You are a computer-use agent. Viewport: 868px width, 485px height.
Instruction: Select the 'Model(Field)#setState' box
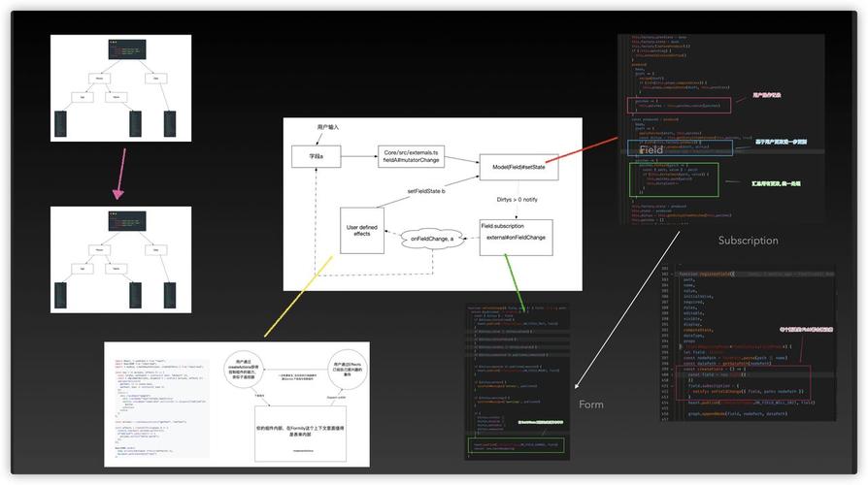tap(518, 167)
